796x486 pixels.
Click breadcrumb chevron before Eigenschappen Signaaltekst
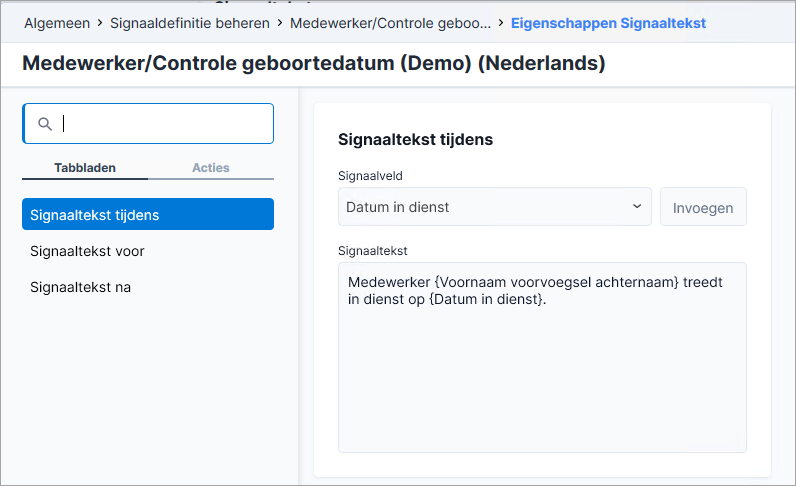coord(501,23)
